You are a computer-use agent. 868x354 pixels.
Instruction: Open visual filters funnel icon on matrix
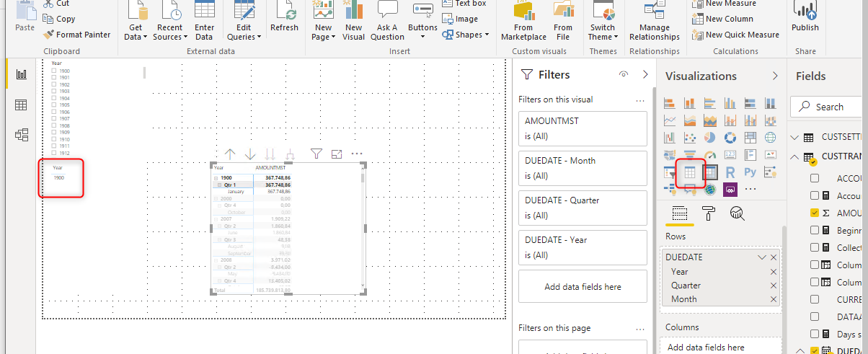(x=316, y=154)
